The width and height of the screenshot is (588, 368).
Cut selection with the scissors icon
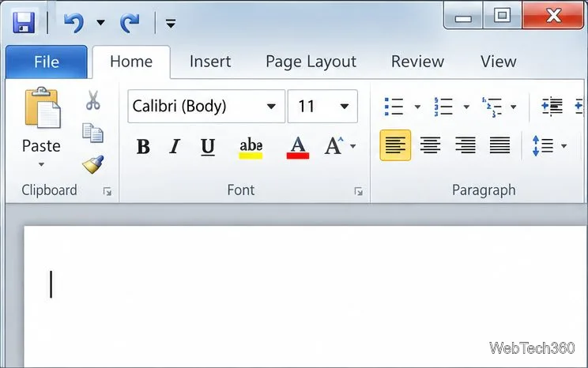[93, 100]
